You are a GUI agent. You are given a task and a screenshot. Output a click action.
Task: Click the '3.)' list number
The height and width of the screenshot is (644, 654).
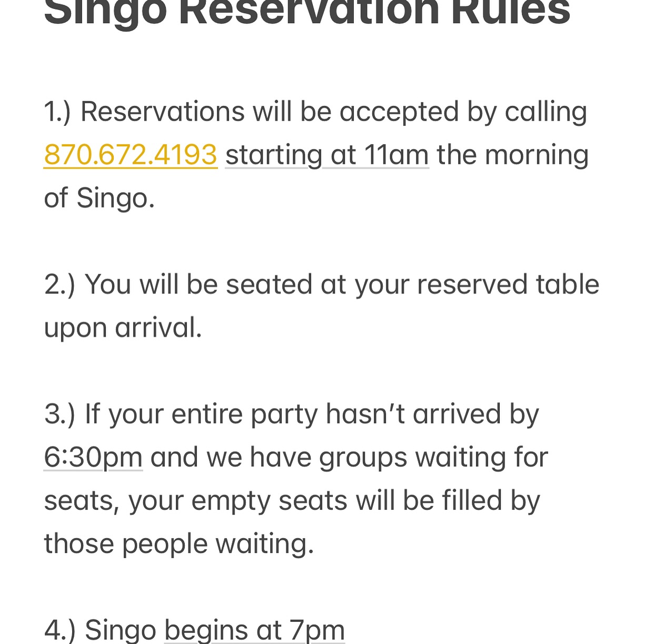click(60, 414)
